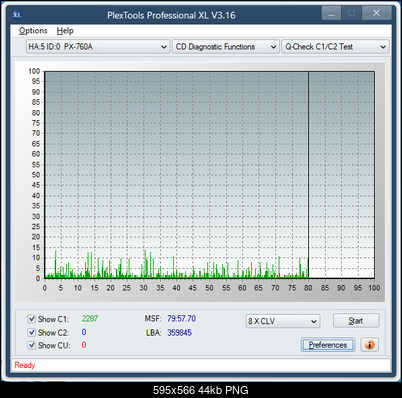Screen dimensions: 402x398
Task: Click the 50 label on the x-axis
Action: tap(209, 288)
